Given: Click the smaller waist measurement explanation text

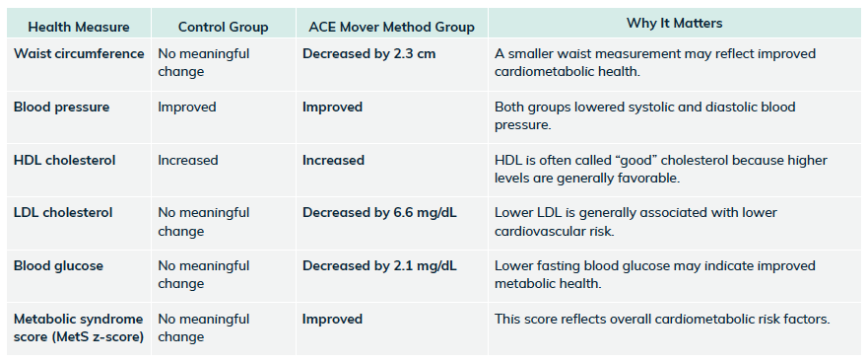Looking at the screenshot, I should (655, 63).
